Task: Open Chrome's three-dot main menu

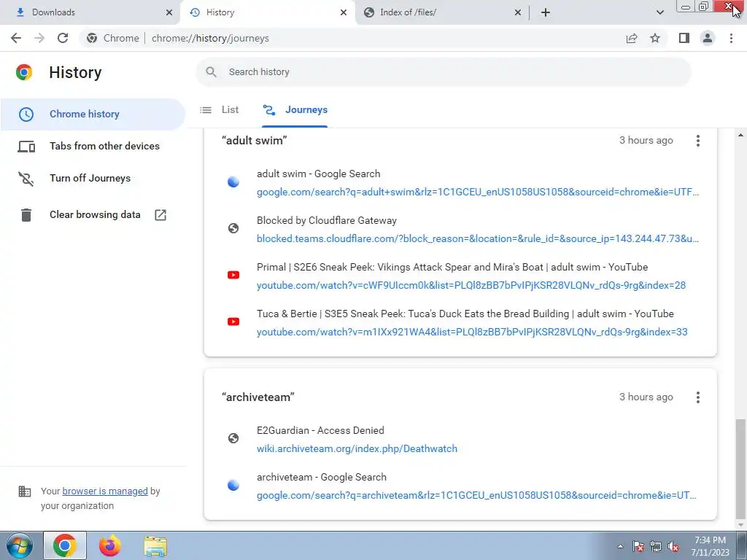Action: [x=731, y=38]
